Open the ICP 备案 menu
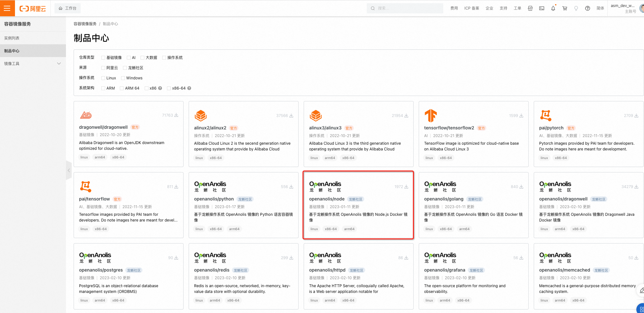 472,8
